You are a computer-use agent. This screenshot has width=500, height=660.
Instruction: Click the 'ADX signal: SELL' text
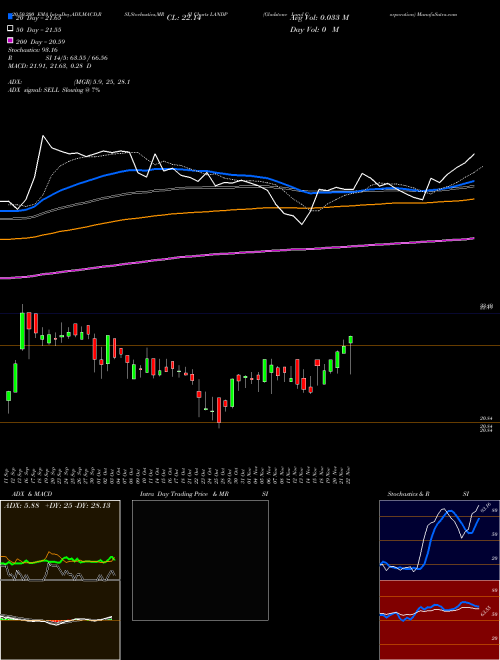[35, 90]
